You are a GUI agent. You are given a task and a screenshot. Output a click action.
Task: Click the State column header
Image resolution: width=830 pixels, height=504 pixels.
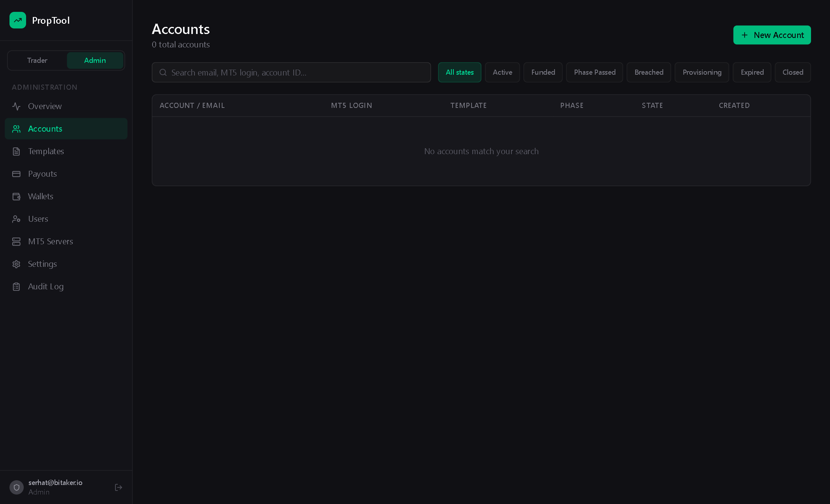point(652,106)
